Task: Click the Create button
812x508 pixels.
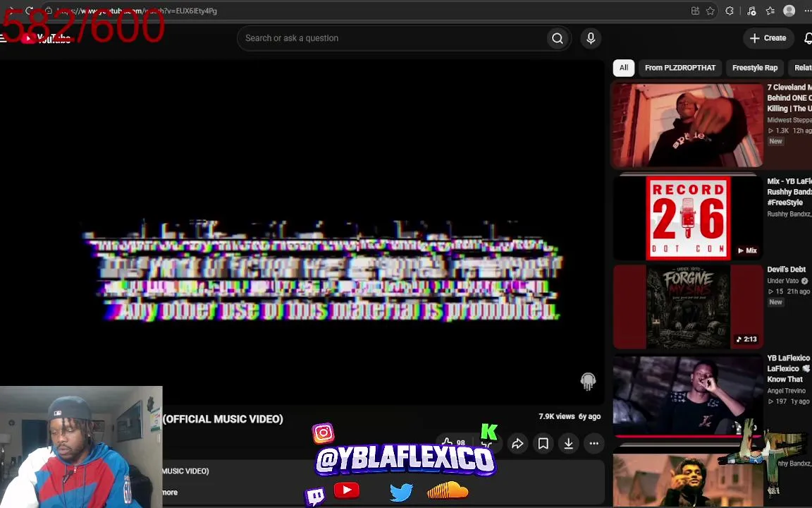Action: click(768, 38)
